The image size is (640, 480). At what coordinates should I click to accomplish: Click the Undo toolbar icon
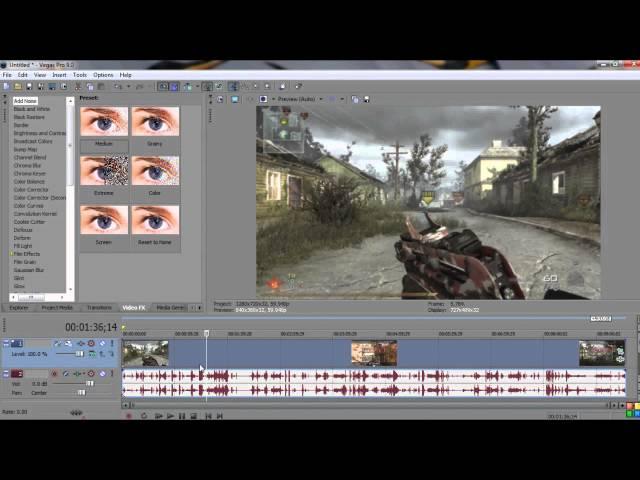point(118,86)
